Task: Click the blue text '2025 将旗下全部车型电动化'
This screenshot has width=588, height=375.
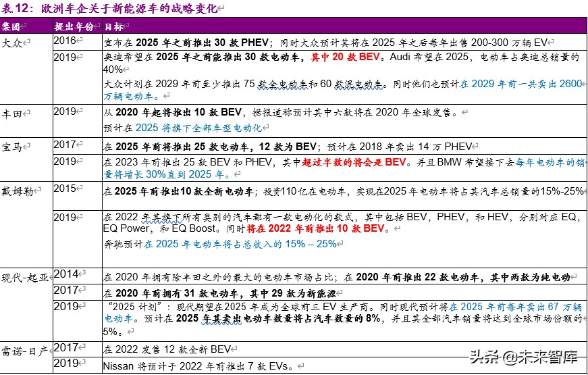Action: (198, 128)
